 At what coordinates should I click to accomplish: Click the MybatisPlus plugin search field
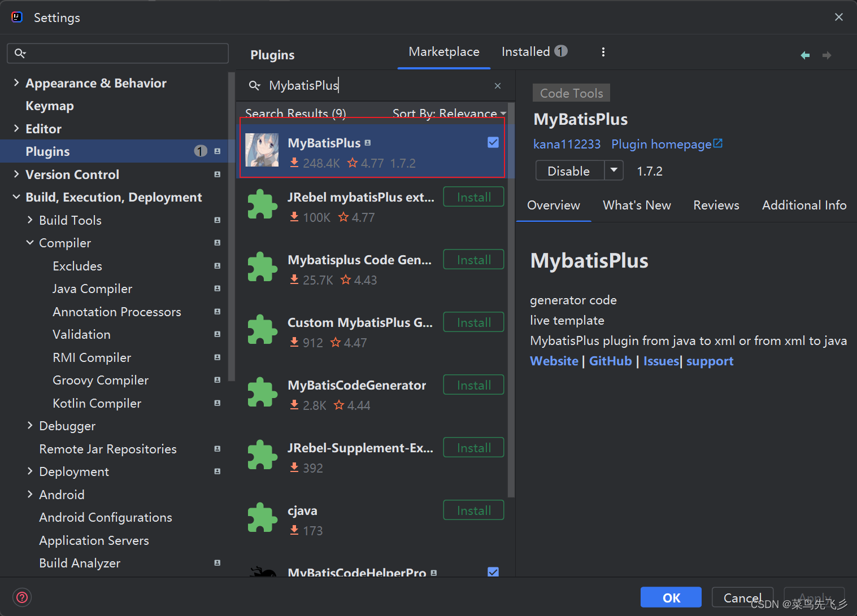pos(375,85)
